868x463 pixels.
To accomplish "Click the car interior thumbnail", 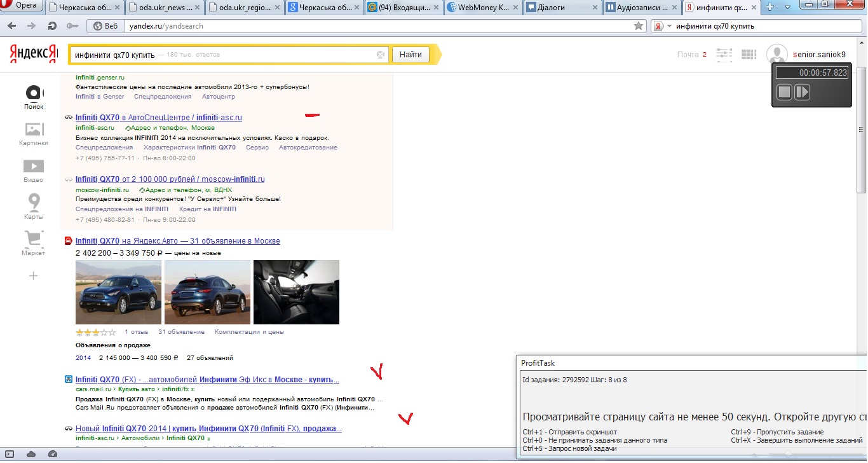I will 296,292.
